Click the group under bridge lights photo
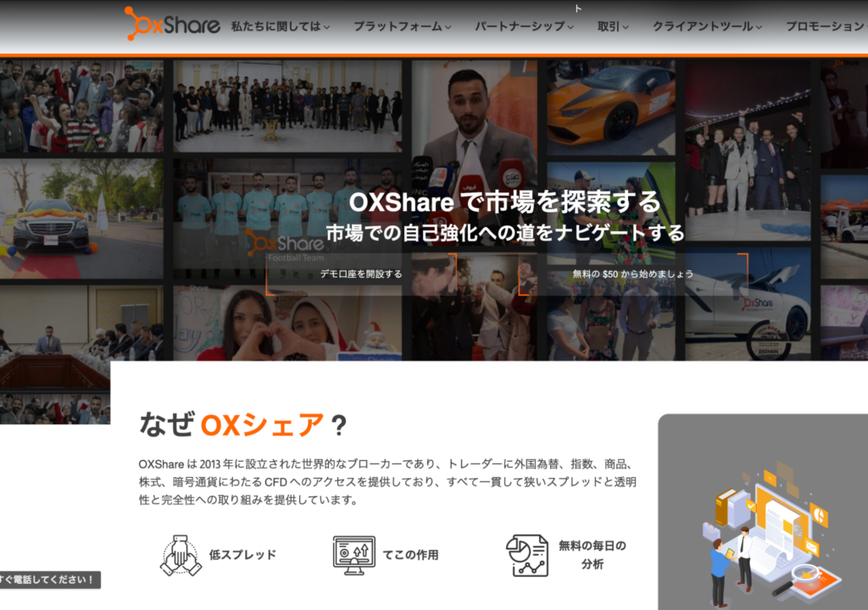868x610 pixels. pyautogui.click(x=748, y=150)
